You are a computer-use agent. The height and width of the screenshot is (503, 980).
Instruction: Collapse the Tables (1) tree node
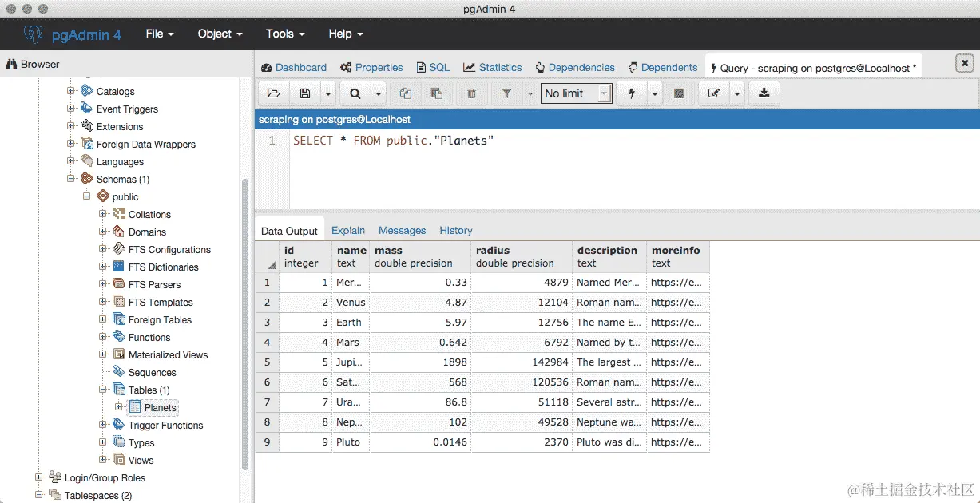(103, 390)
